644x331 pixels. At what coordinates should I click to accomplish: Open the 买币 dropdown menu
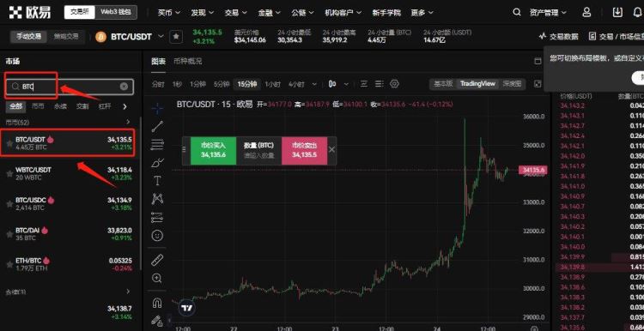pos(169,12)
